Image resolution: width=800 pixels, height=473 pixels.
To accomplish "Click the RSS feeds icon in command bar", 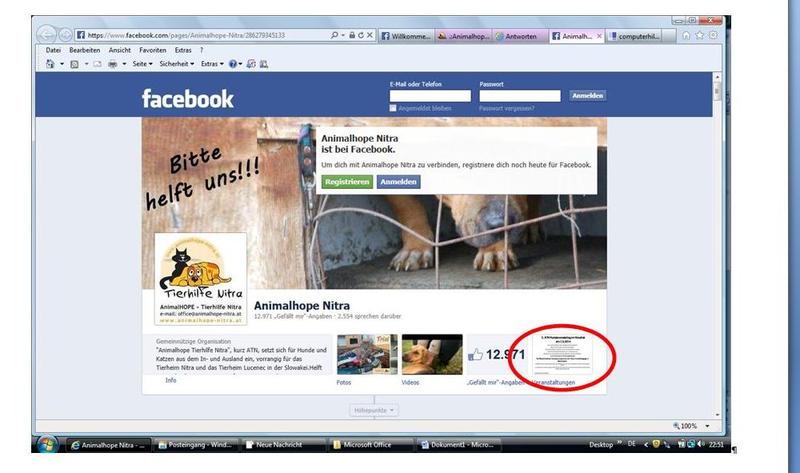I will click(x=74, y=64).
